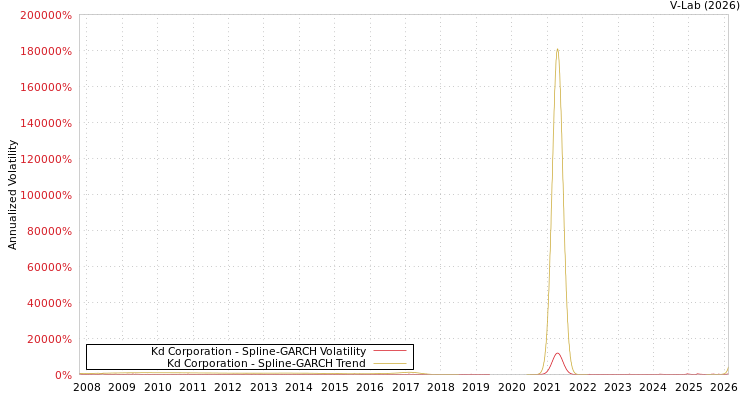Click the 40000% y-axis label
The height and width of the screenshot is (400, 750).
click(x=48, y=303)
